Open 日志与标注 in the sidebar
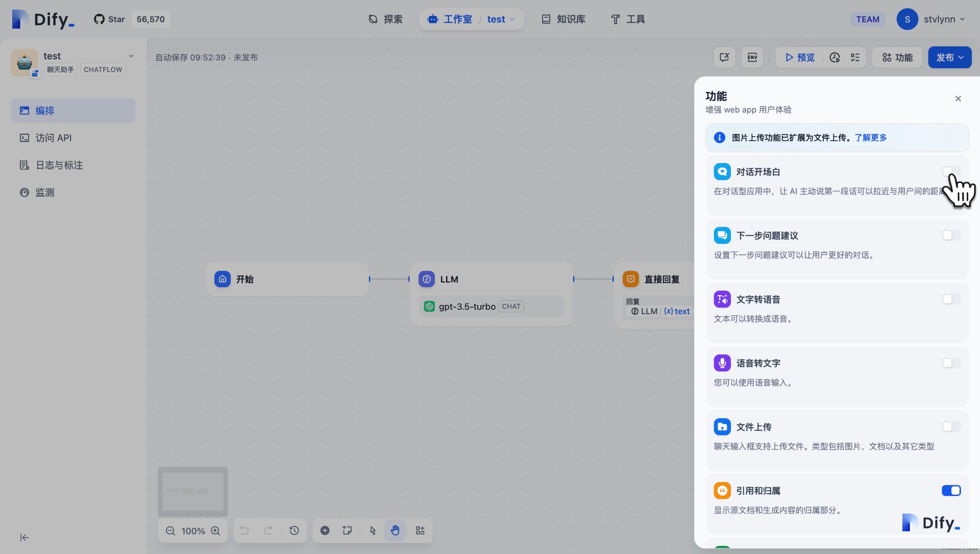980x554 pixels. pos(59,165)
